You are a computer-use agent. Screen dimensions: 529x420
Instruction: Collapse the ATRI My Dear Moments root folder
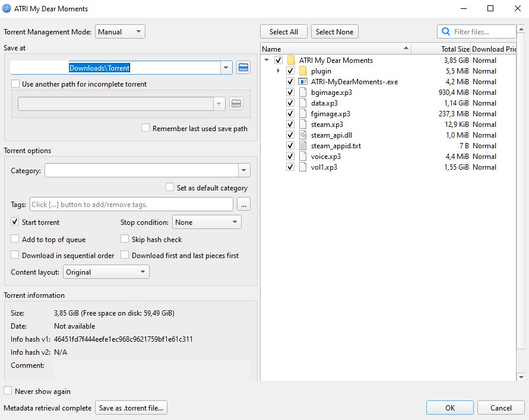pyautogui.click(x=267, y=60)
